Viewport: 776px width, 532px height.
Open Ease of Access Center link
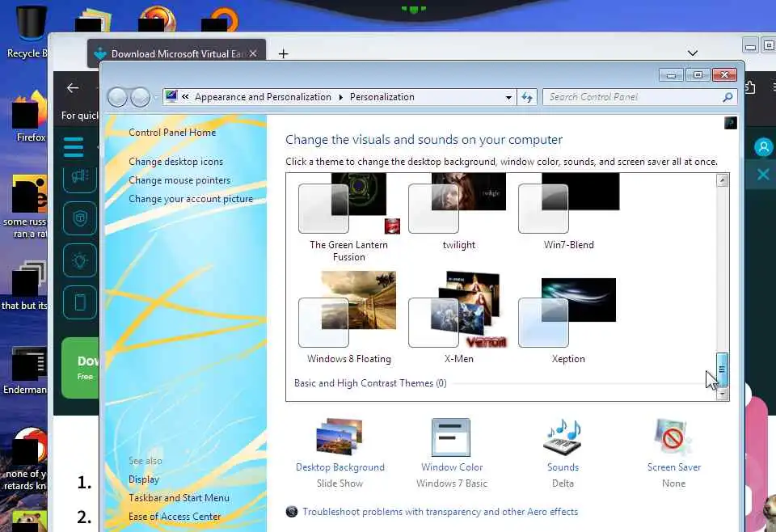click(x=175, y=517)
